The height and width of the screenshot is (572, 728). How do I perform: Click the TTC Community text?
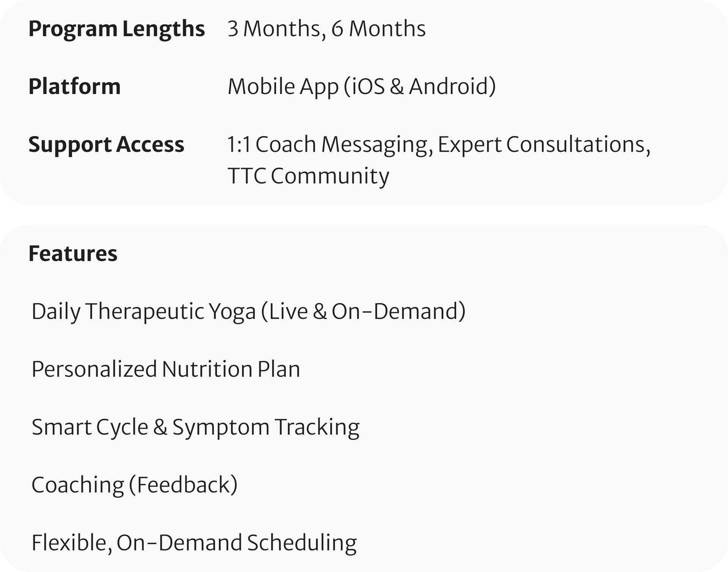[x=308, y=176]
